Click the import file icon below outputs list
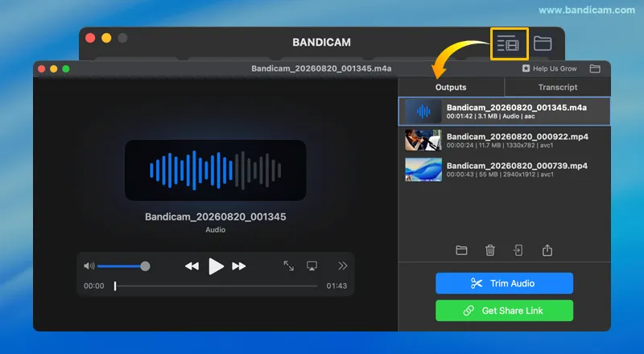Image resolution: width=644 pixels, height=354 pixels. pyautogui.click(x=518, y=250)
